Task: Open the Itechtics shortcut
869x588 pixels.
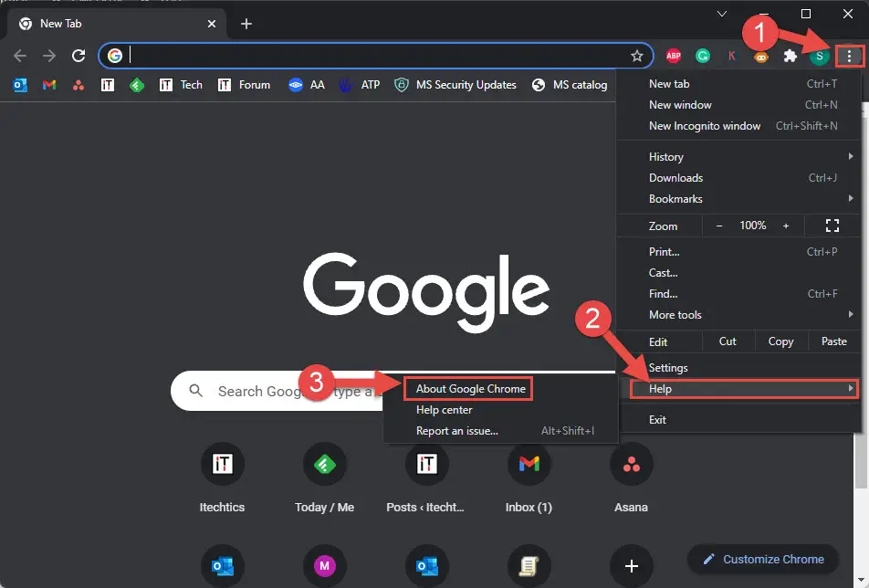Action: [x=222, y=478]
